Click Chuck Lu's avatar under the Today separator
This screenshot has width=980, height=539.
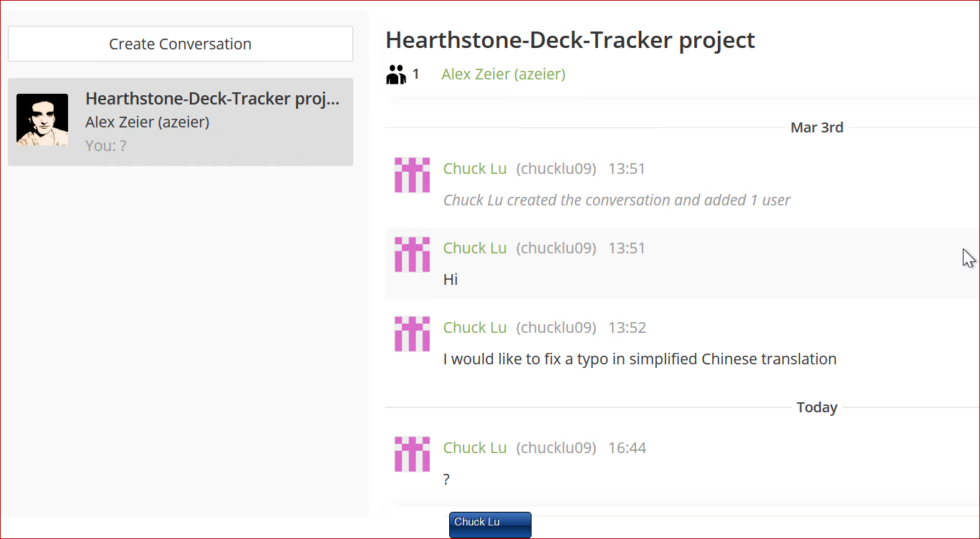(412, 455)
